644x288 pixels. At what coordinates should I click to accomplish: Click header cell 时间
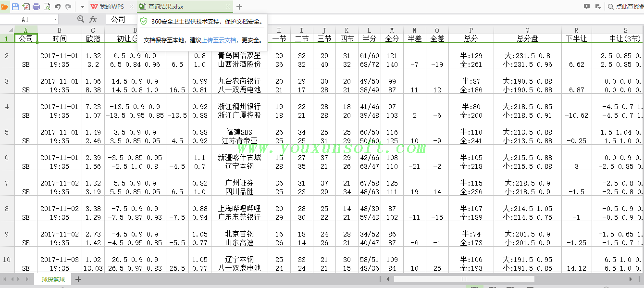pyautogui.click(x=60, y=38)
